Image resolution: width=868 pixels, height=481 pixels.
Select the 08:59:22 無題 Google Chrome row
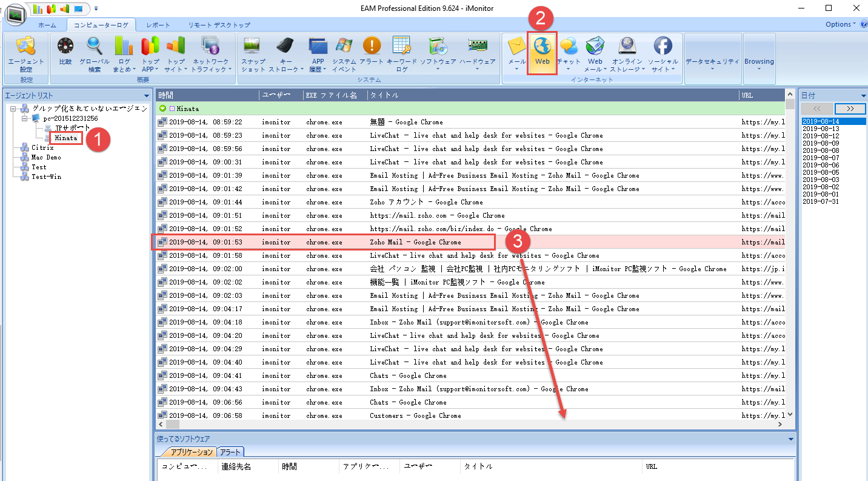[470, 122]
